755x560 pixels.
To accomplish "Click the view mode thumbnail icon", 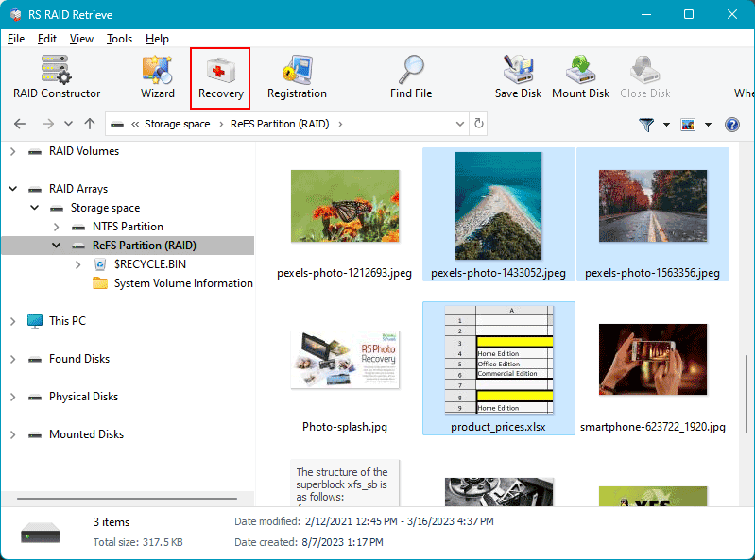I will pos(688,125).
